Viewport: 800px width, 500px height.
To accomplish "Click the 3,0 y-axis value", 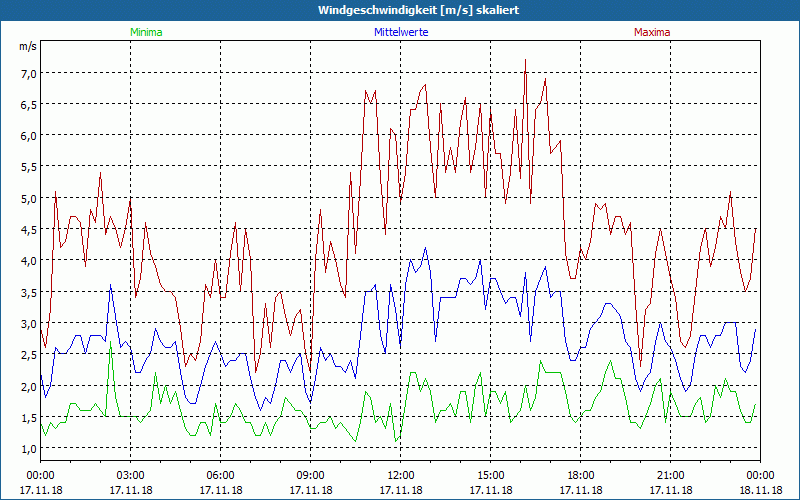I will pyautogui.click(x=29, y=323).
